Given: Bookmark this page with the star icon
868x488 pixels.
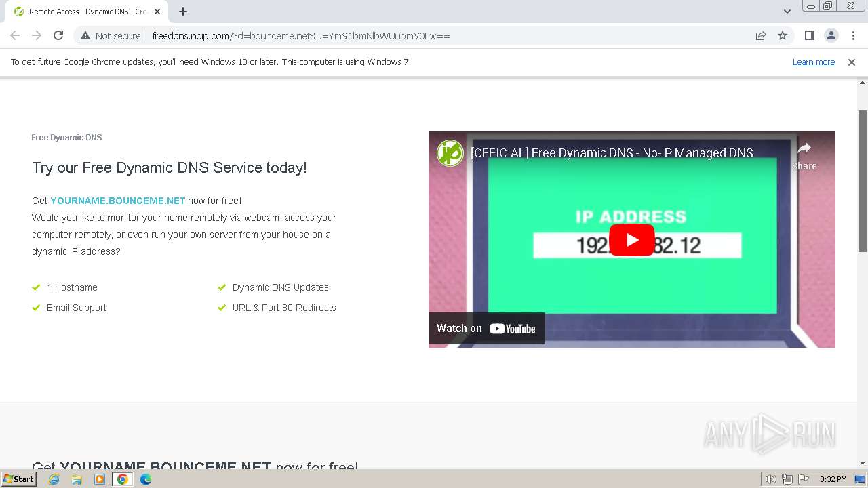Looking at the screenshot, I should point(783,35).
